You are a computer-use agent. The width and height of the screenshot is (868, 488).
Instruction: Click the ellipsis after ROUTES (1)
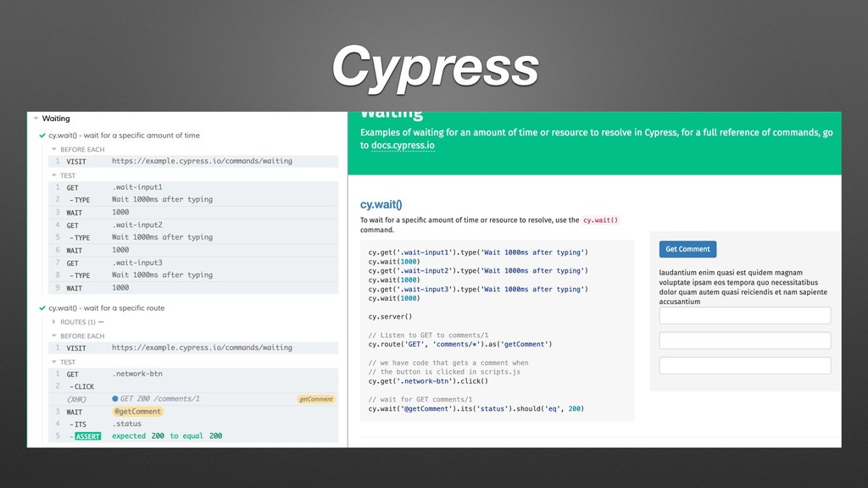[x=101, y=322]
